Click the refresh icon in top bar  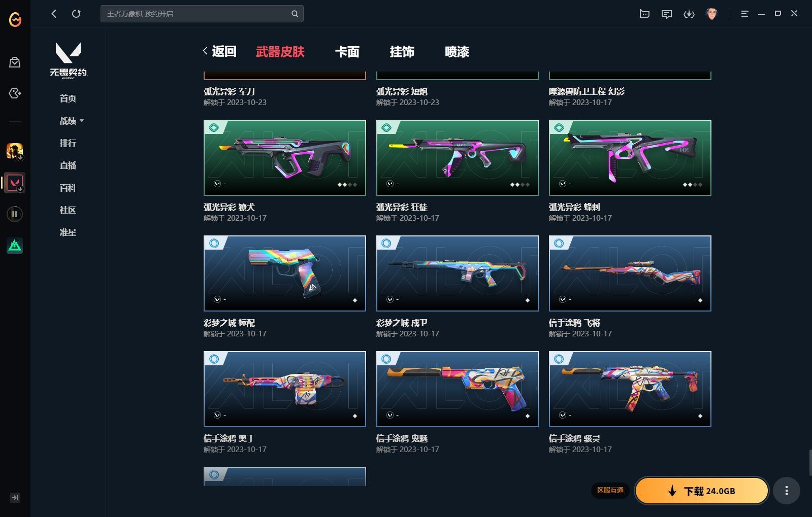tap(76, 14)
